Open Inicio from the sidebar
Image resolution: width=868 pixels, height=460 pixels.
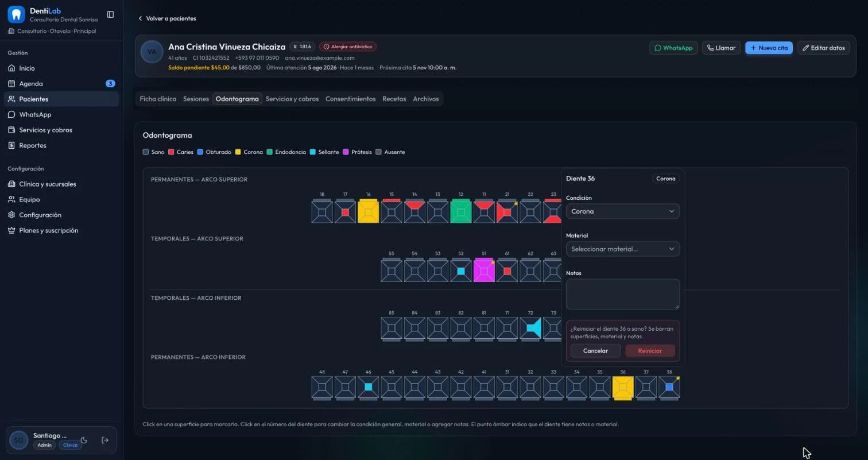click(x=61, y=68)
